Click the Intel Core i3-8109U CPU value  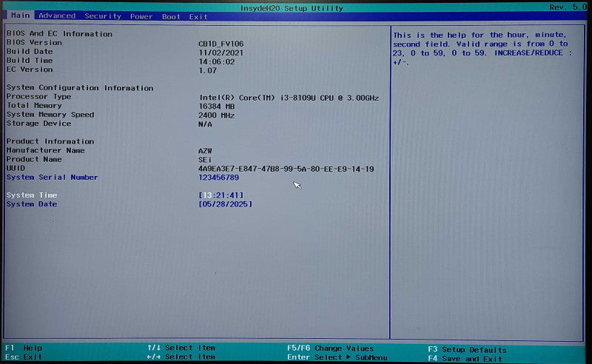click(x=289, y=98)
